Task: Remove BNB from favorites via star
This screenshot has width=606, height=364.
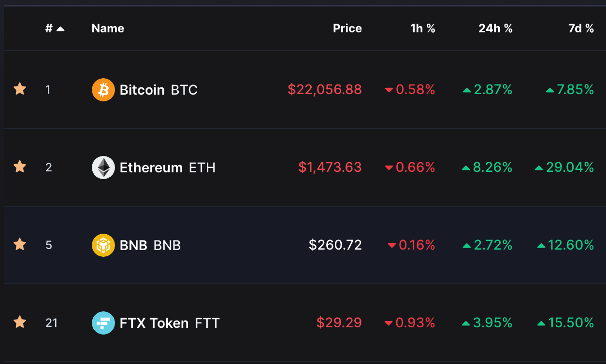Action: tap(20, 244)
